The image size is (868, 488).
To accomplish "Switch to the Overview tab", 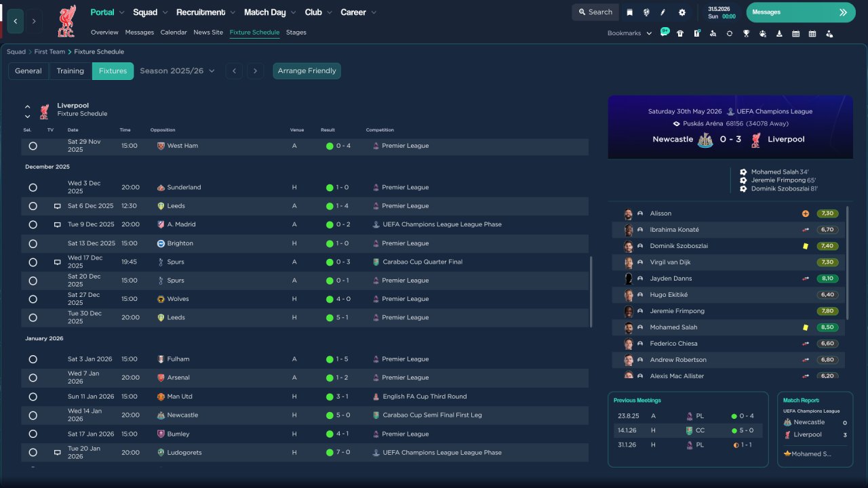I will pos(104,33).
